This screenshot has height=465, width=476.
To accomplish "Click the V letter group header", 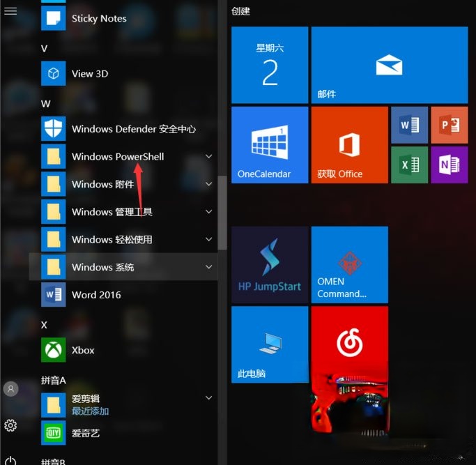I will pos(45,49).
